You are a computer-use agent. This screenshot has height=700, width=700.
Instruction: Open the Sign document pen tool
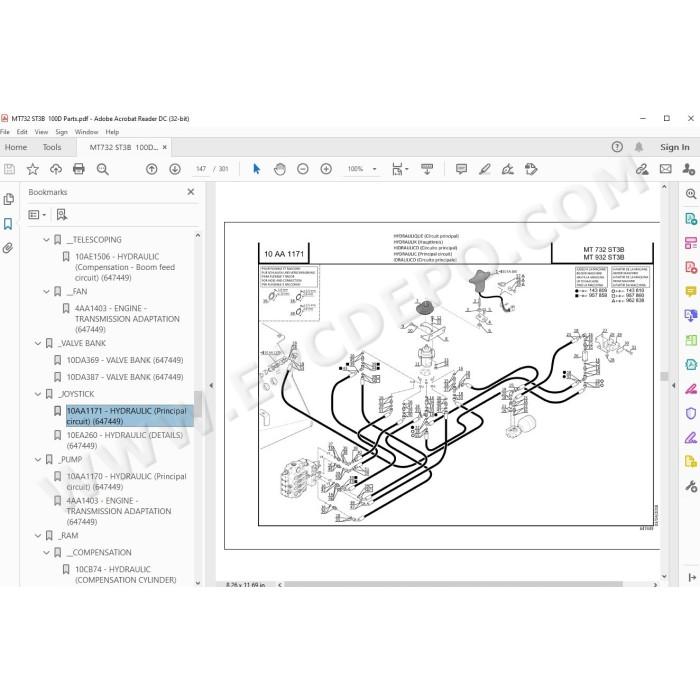(x=508, y=169)
